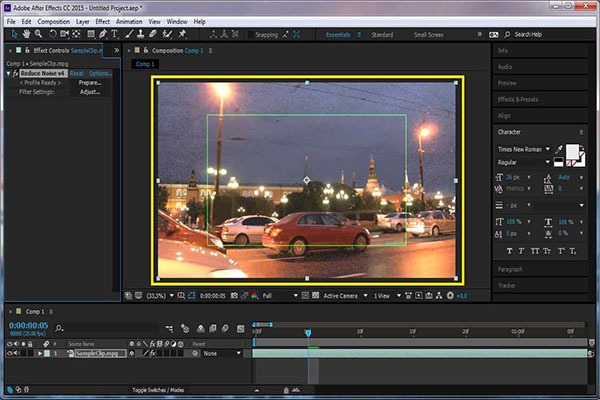Enable the Snapping checkbox
600x400 pixels.
click(251, 35)
